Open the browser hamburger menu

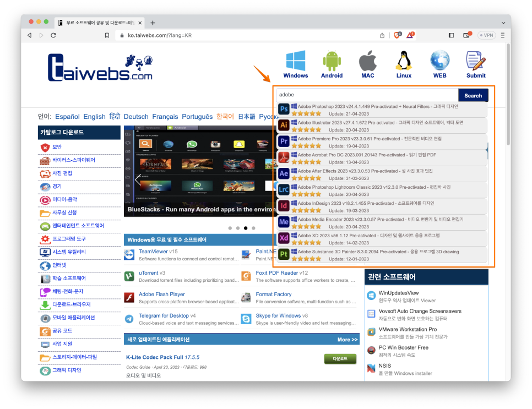point(503,35)
